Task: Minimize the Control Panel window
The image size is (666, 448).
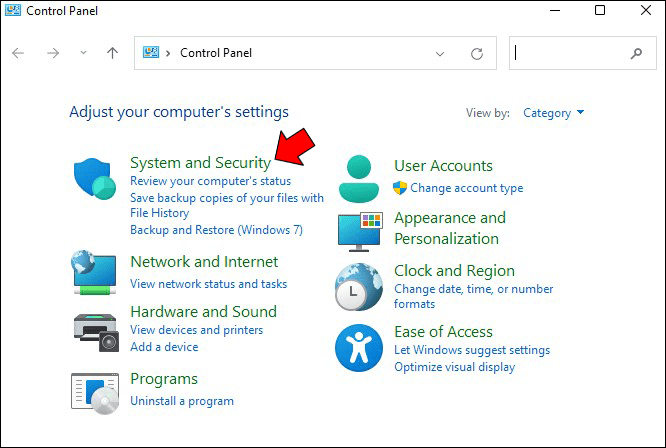Action: [x=555, y=10]
